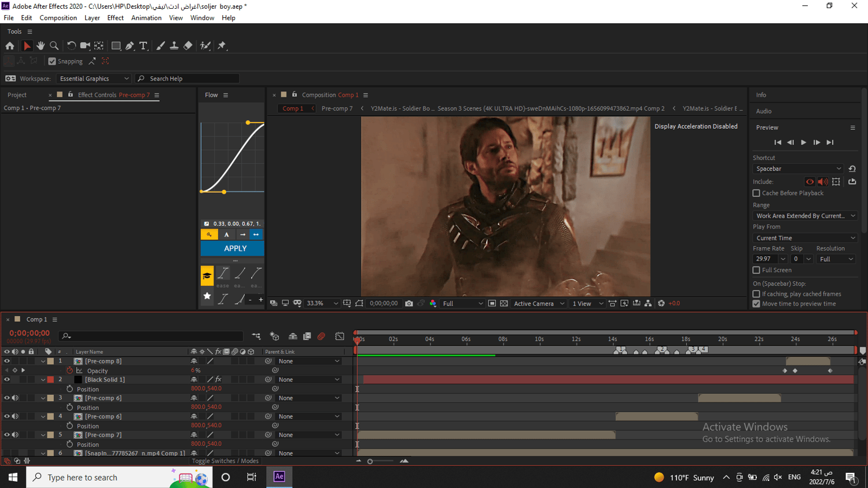Uncheck Move time to preview time
This screenshot has height=488, width=868.
pos(756,304)
